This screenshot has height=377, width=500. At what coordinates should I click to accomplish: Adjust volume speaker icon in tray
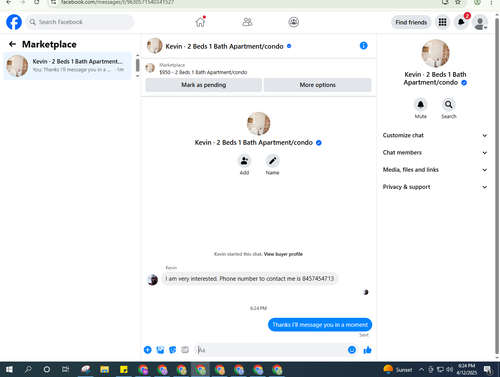click(449, 369)
